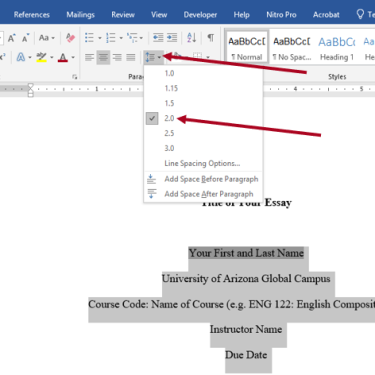The height and width of the screenshot is (375, 375).
Task: Open the Borders dropdown arrow
Action: coord(208,57)
